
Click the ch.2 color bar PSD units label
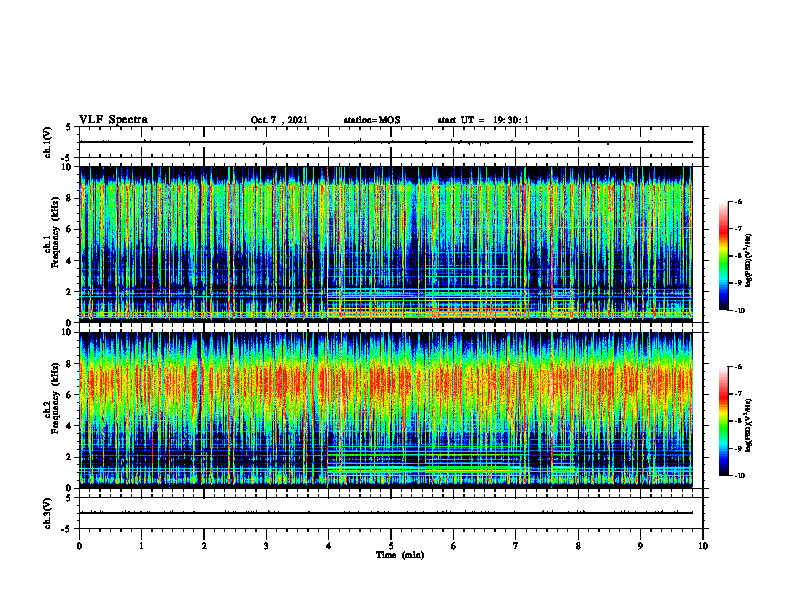(x=749, y=425)
